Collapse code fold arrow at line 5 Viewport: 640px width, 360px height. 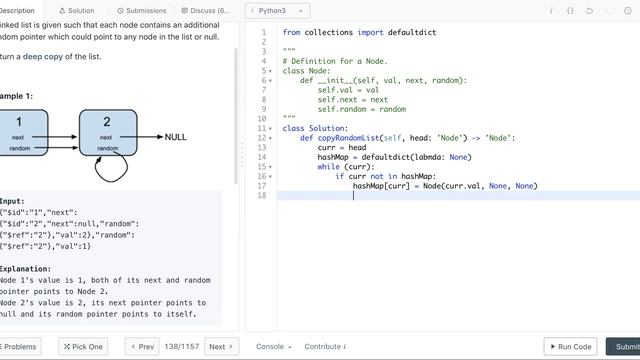tap(270, 71)
